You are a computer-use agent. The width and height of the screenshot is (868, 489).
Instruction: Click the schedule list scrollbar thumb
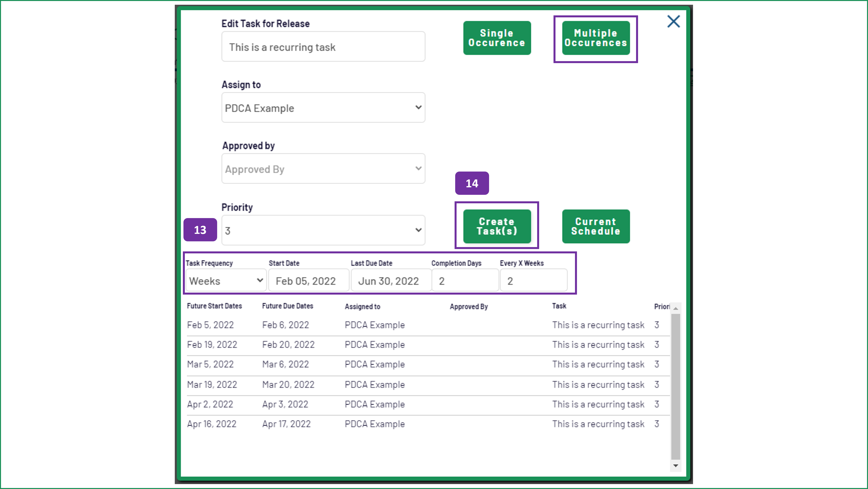click(675, 386)
